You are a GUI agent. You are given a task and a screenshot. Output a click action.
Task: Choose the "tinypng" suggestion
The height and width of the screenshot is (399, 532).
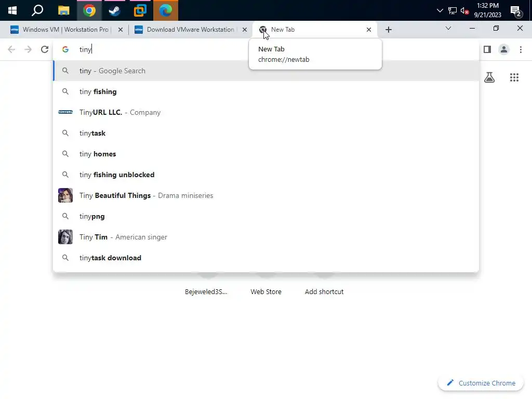266,217
